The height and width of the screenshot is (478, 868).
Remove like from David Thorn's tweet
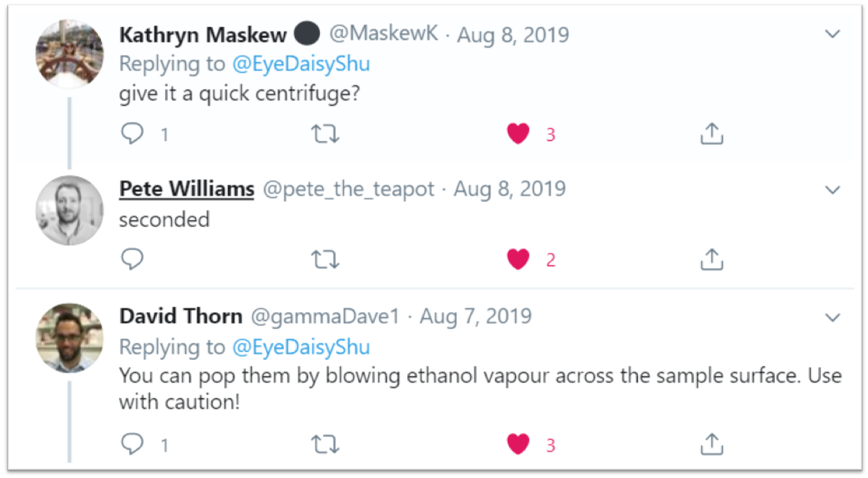pyautogui.click(x=518, y=444)
